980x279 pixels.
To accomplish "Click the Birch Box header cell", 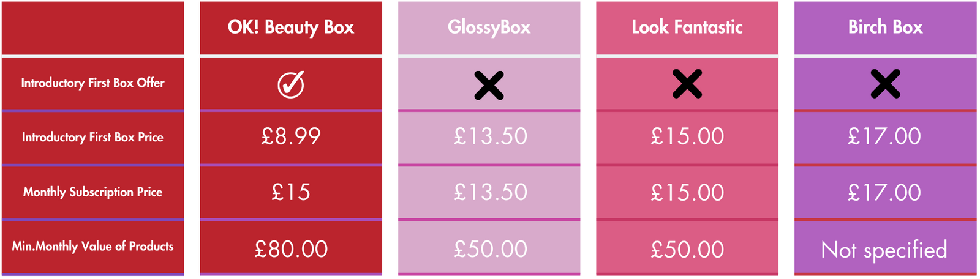I will click(x=885, y=28).
